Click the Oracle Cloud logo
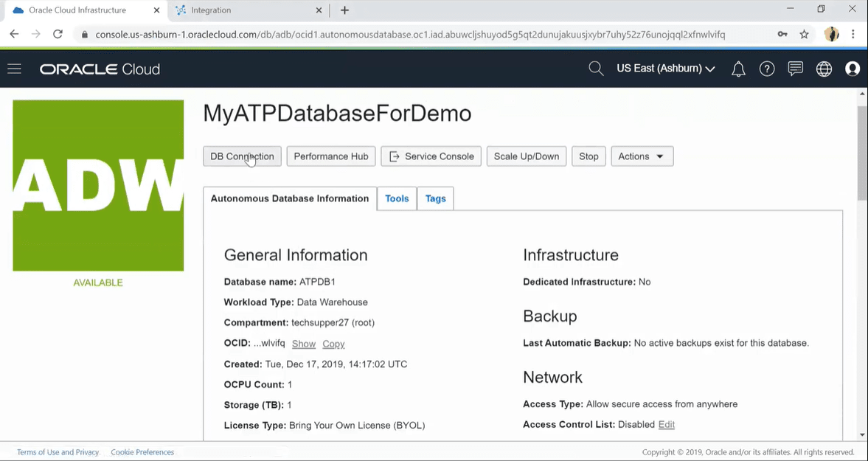868x461 pixels. point(100,69)
